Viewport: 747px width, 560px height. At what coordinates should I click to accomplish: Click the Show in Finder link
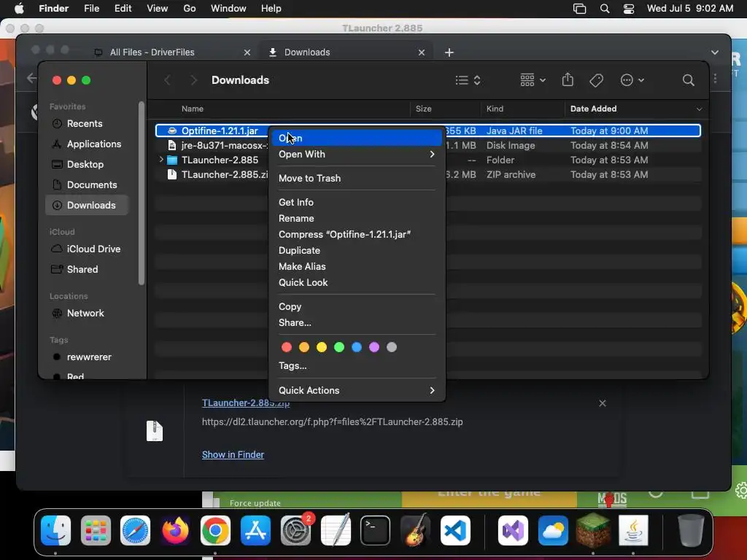[233, 455]
